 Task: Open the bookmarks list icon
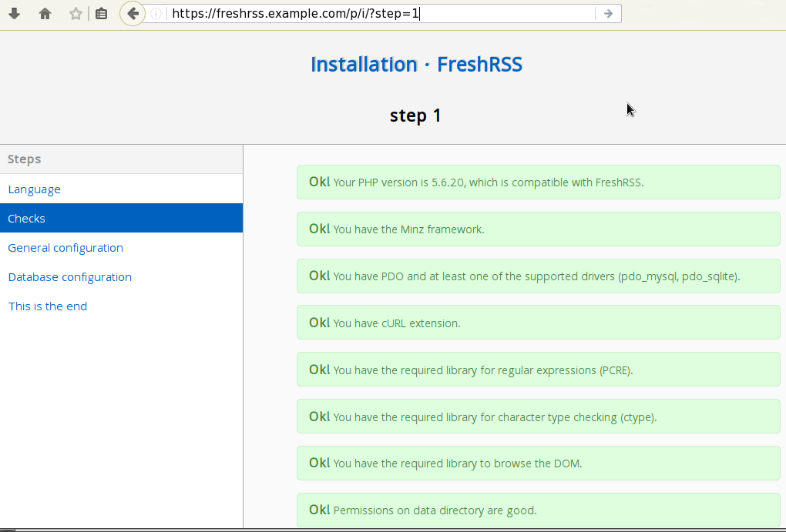pyautogui.click(x=101, y=13)
